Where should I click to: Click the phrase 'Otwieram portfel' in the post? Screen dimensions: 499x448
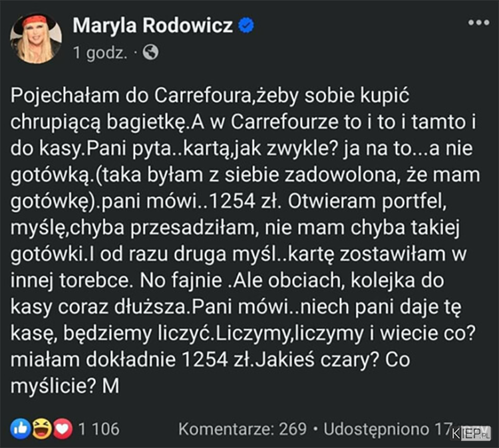[x=365, y=201]
